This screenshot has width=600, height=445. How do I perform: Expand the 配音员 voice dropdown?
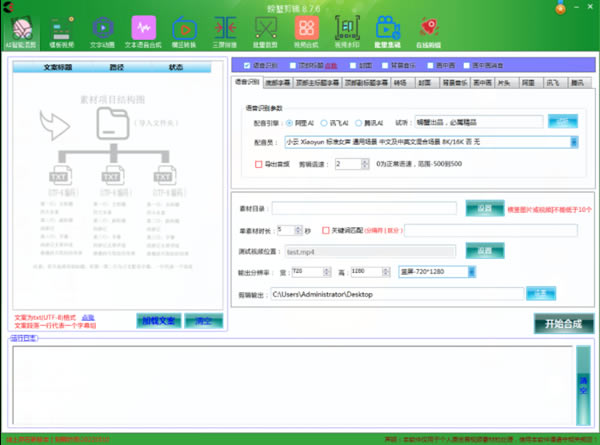576,142
